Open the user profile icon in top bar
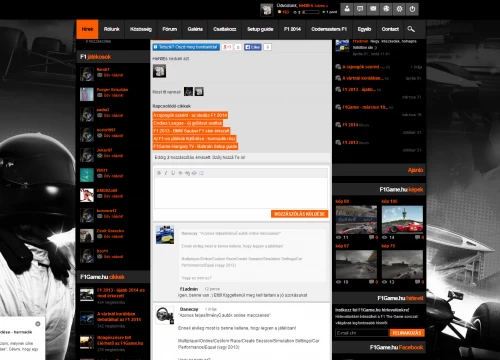 (347, 9)
